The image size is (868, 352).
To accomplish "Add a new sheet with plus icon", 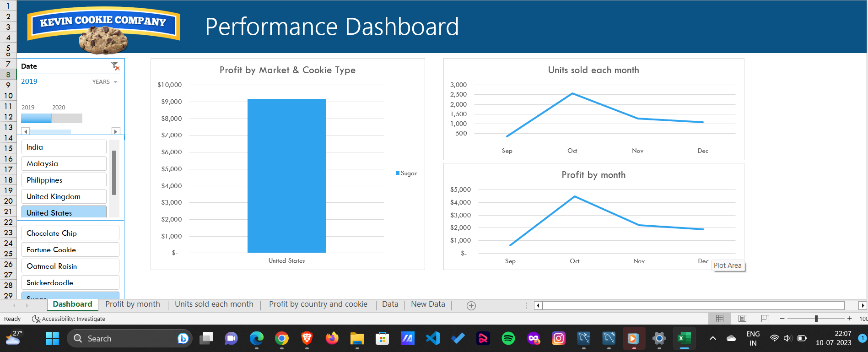I will click(471, 305).
